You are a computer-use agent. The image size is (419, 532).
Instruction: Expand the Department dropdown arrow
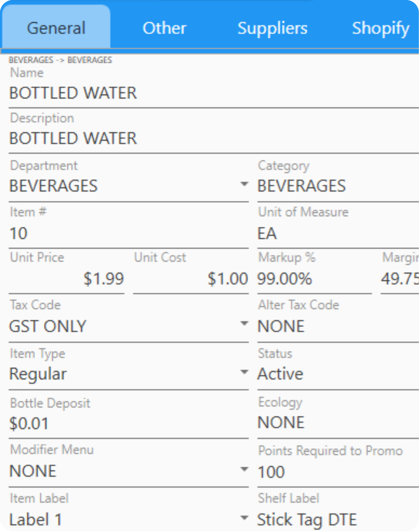click(x=244, y=184)
